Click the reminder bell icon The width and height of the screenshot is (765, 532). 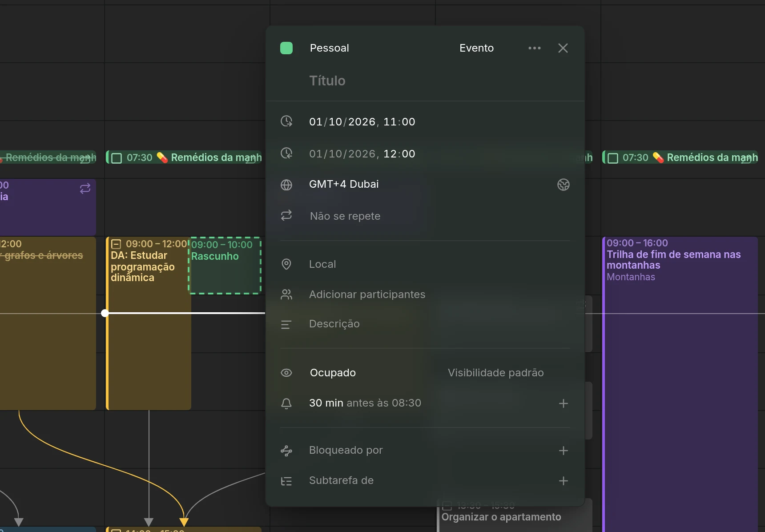[286, 403]
